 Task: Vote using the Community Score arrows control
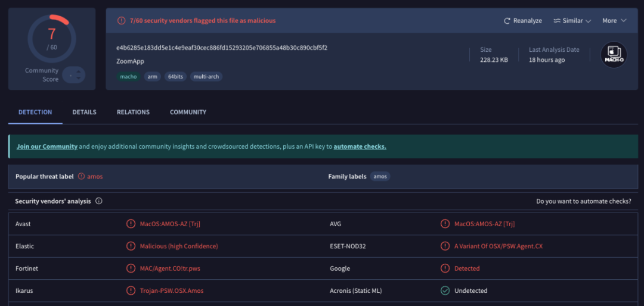tap(75, 75)
